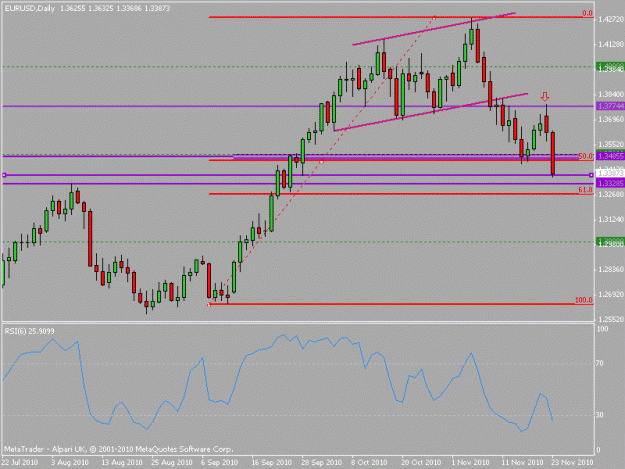
Task: Click the 1 Nov 2010 date label
Action: pos(470,462)
